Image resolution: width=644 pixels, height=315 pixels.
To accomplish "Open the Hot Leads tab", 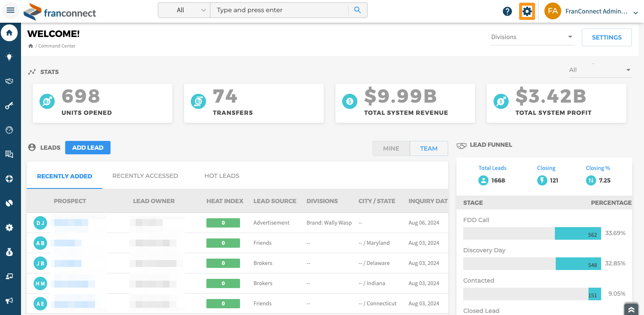I will tap(222, 176).
